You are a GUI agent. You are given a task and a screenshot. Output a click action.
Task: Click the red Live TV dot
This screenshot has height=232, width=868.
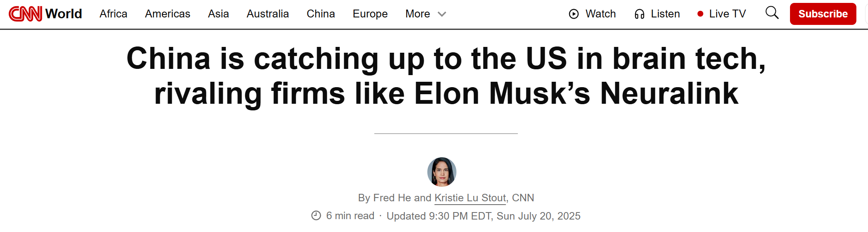tap(700, 14)
